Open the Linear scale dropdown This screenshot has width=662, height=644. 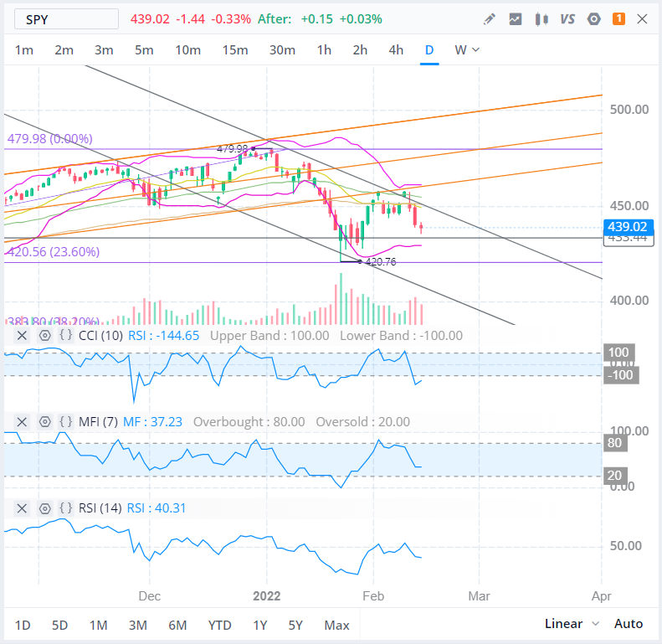pyautogui.click(x=572, y=624)
